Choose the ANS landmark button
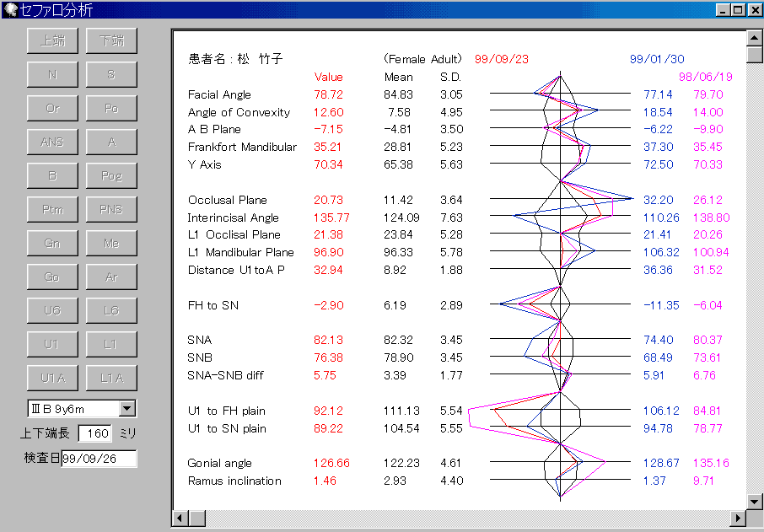Viewport: 764px width, 532px height. [x=52, y=142]
